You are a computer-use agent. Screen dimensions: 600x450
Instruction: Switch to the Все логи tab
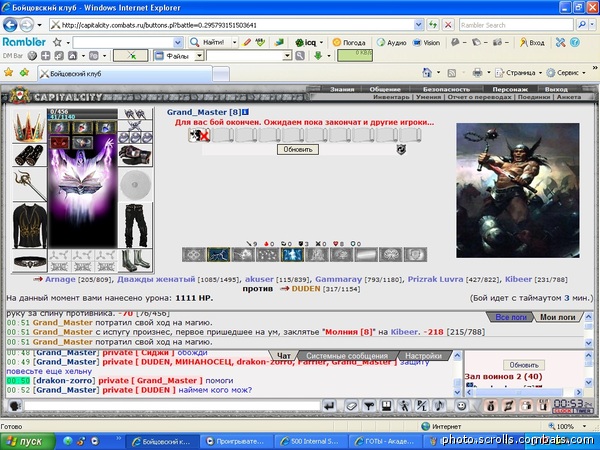(x=511, y=317)
